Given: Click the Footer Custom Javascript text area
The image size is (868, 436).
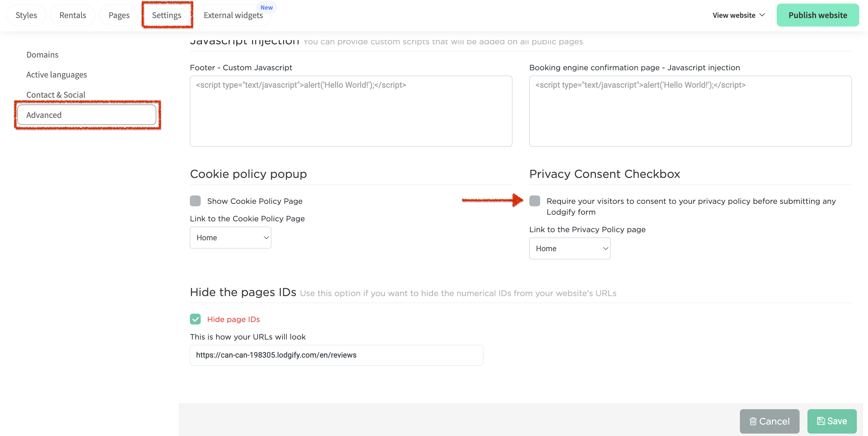Looking at the screenshot, I should (x=351, y=111).
